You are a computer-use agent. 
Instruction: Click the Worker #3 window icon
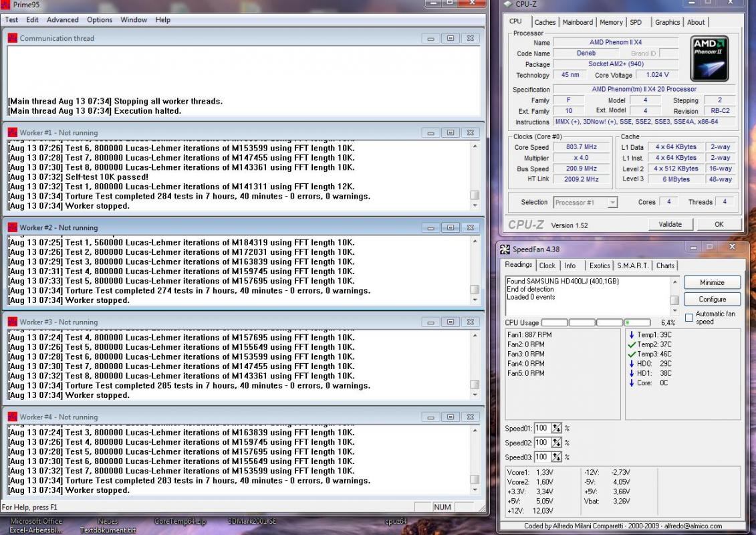(x=13, y=322)
